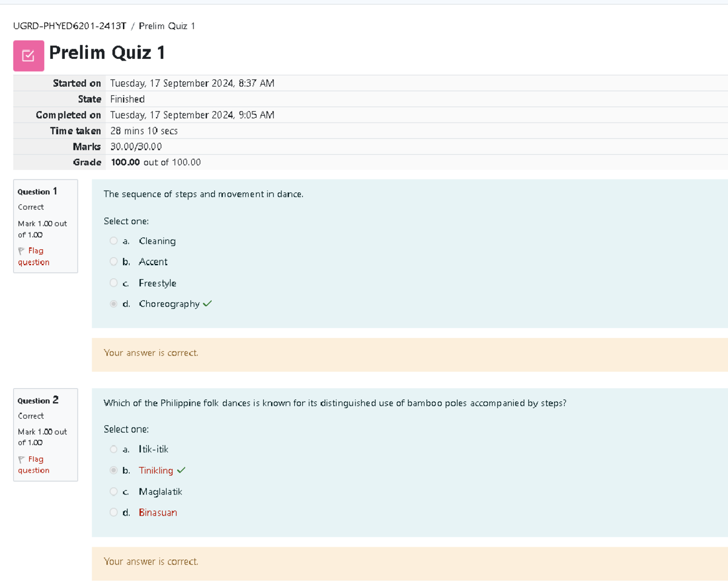
Task: Click the flag icon for Question 1
Action: [21, 251]
